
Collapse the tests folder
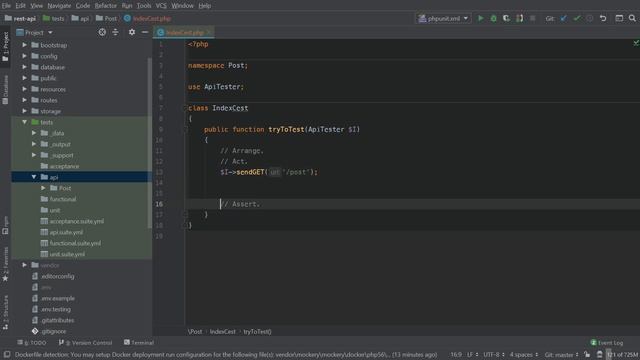click(24, 122)
